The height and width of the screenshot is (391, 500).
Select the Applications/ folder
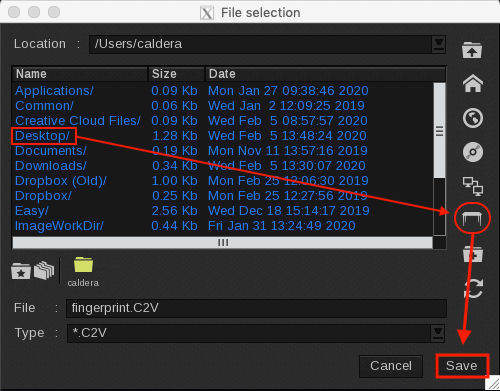pos(54,91)
